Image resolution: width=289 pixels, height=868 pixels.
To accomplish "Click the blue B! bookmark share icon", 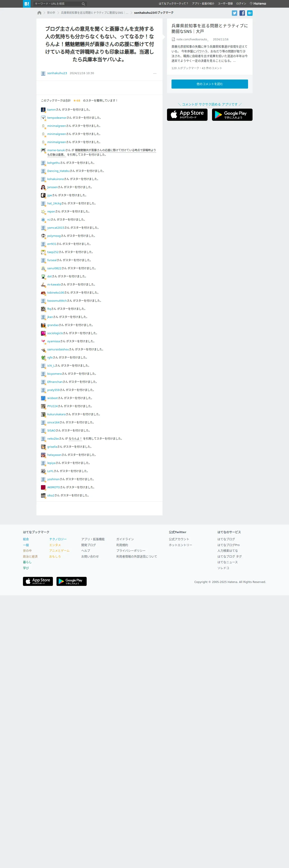I will tap(250, 13).
